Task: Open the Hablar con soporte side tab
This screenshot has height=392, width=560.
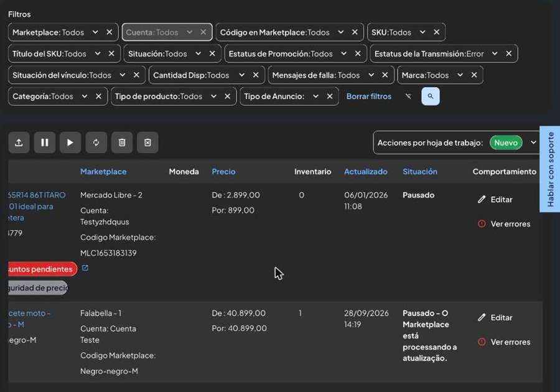Action: 550,169
